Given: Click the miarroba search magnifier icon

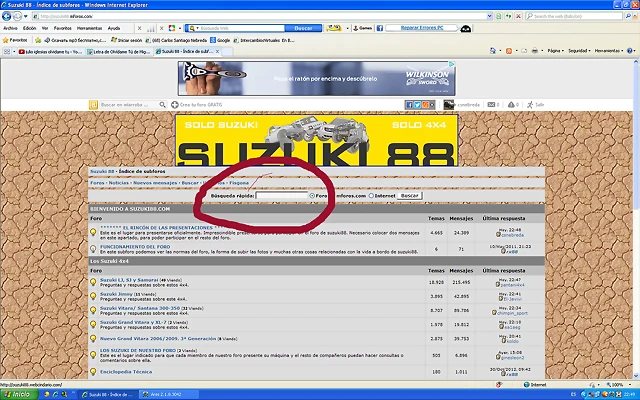Looking at the screenshot, I should pos(162,105).
